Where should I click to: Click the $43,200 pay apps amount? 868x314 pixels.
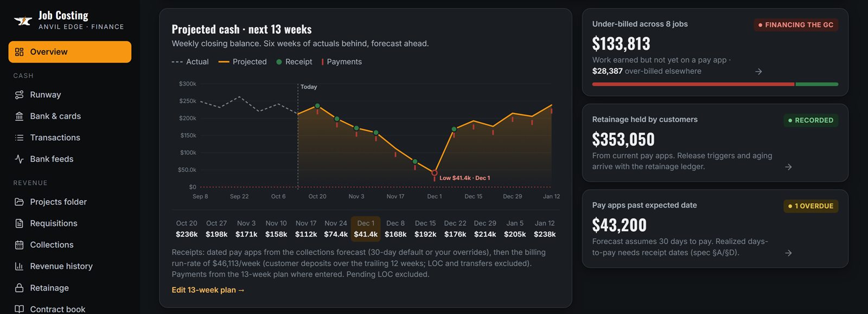point(620,225)
